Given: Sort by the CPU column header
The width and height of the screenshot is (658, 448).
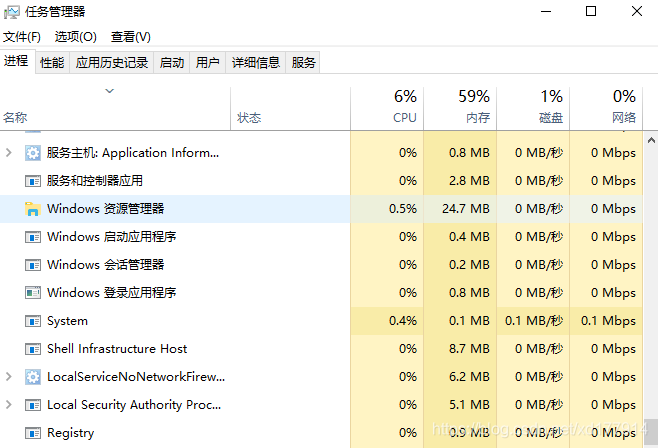Looking at the screenshot, I should coord(387,109).
